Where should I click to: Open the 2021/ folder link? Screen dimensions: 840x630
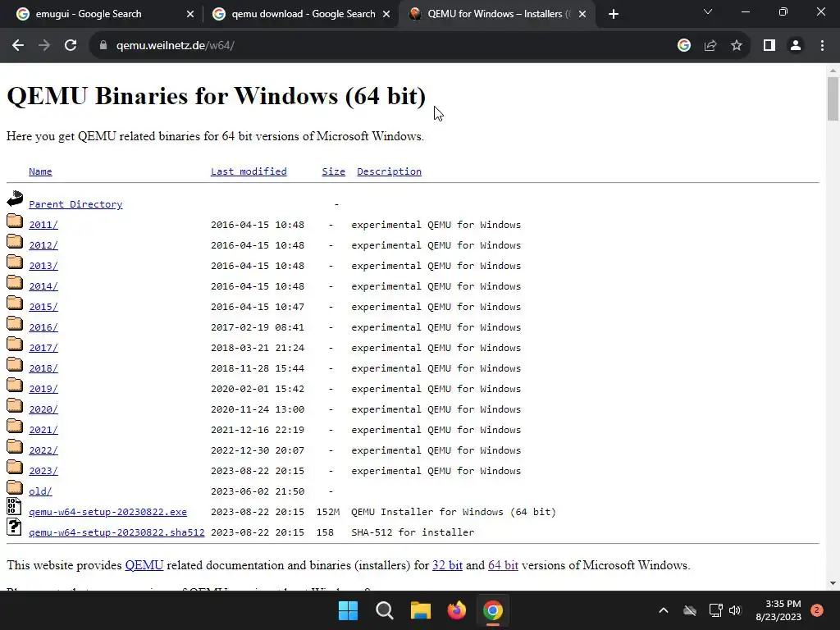(x=43, y=430)
